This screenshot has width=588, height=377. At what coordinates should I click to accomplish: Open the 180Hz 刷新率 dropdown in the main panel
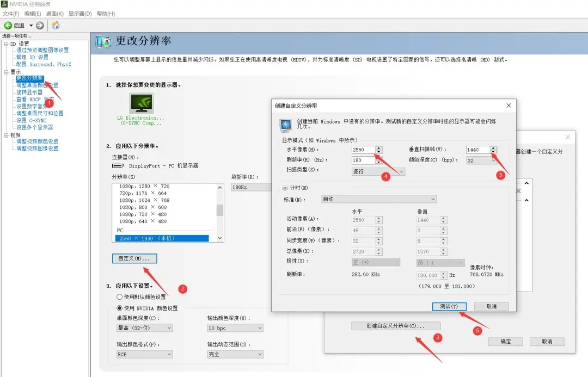click(251, 187)
